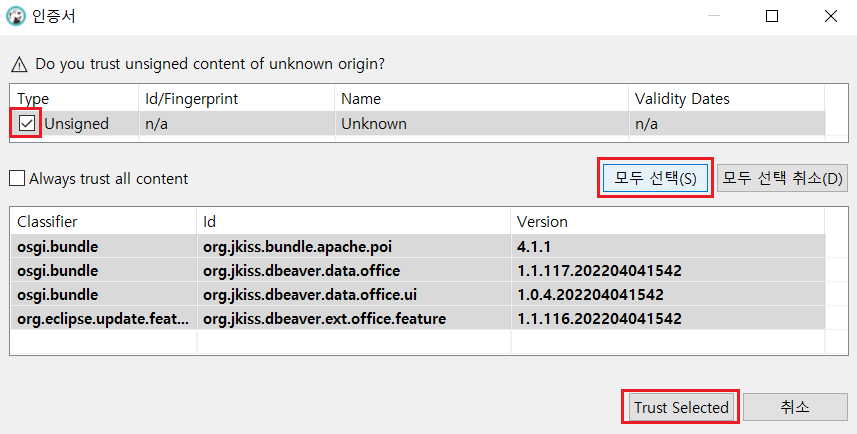Viewport: 857px width, 434px height.
Task: Confirm with the Trust Selected button
Action: [680, 407]
